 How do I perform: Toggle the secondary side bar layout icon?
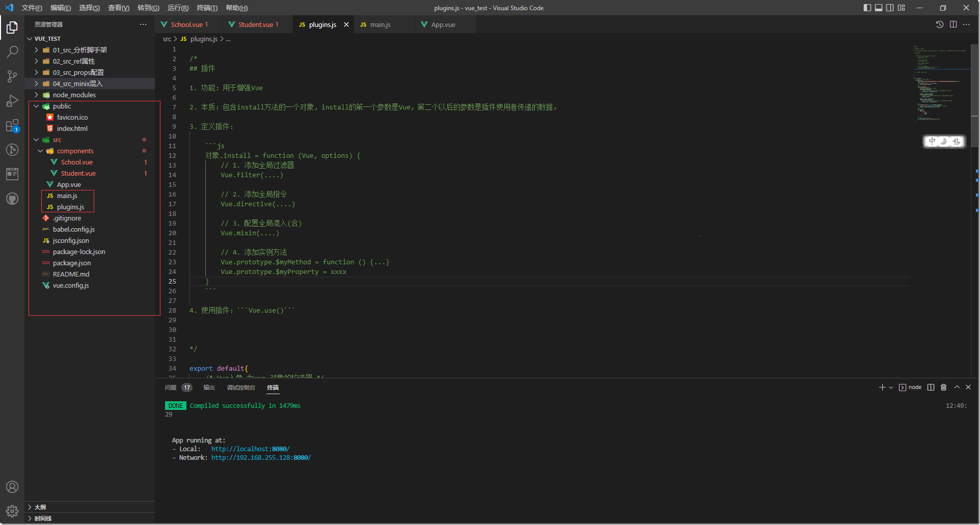point(890,8)
